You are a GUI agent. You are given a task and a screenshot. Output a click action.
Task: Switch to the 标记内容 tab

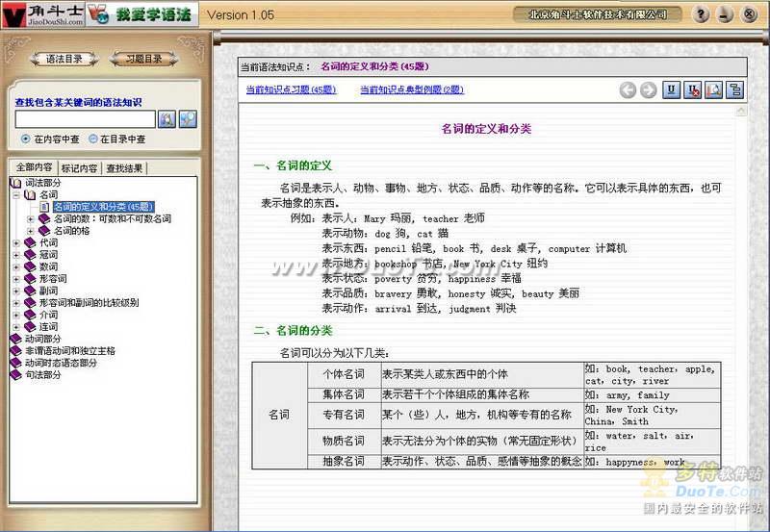(x=80, y=168)
